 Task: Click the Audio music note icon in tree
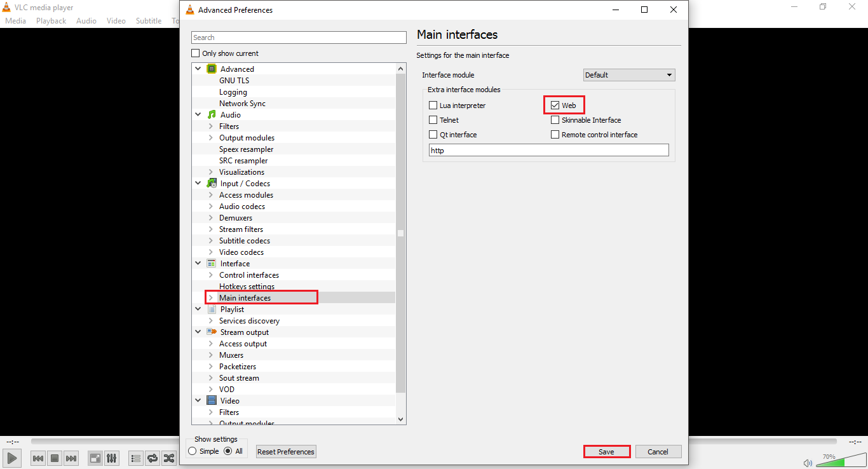click(212, 115)
